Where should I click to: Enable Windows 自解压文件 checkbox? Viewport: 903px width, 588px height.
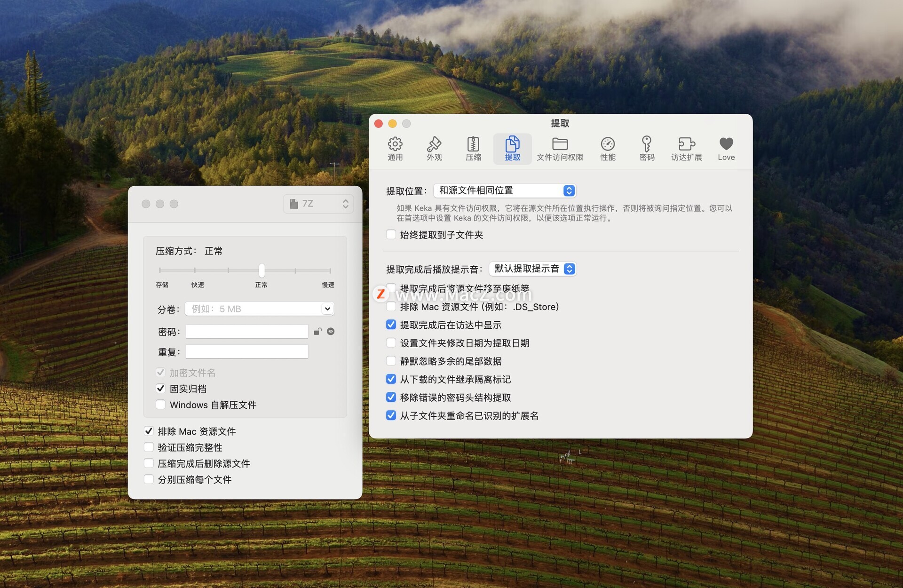160,405
